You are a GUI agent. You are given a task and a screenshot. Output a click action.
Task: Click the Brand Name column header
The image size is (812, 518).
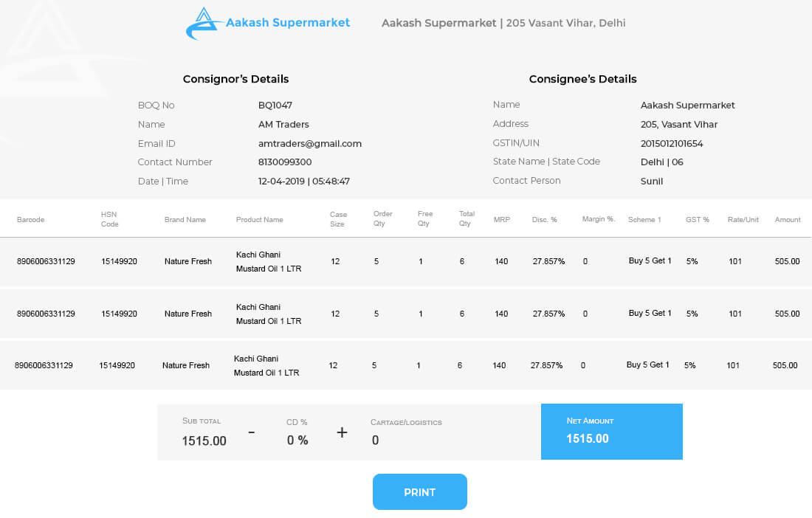click(x=185, y=220)
